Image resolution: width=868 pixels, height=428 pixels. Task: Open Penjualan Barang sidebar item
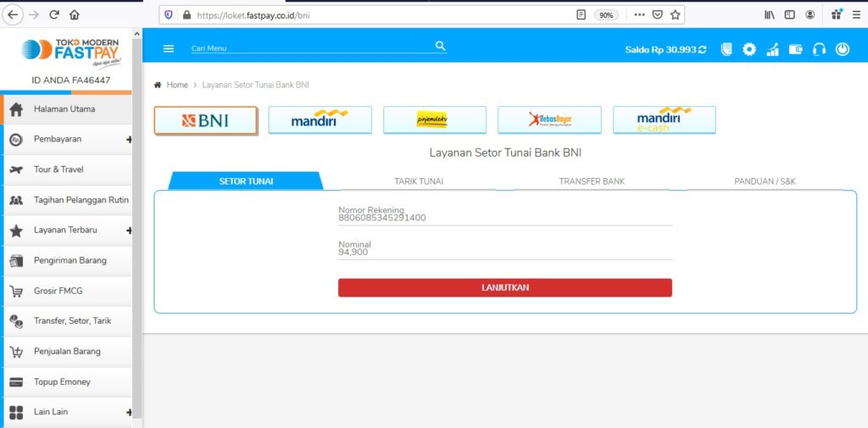(x=68, y=352)
